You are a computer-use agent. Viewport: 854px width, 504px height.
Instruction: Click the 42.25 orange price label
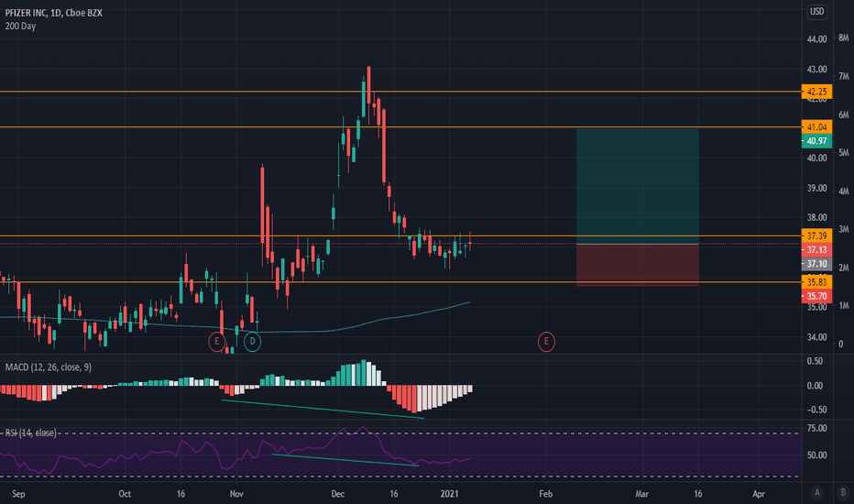tap(816, 92)
